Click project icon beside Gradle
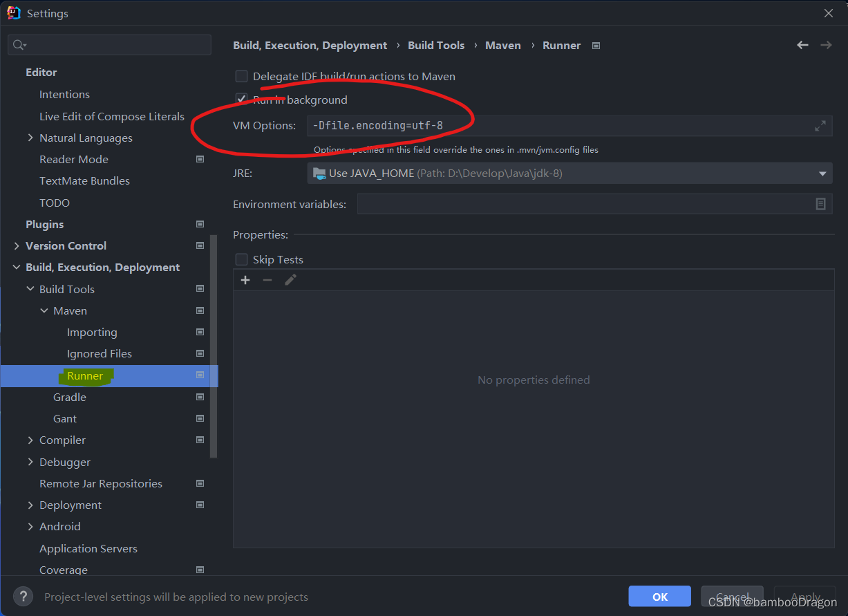 click(200, 397)
